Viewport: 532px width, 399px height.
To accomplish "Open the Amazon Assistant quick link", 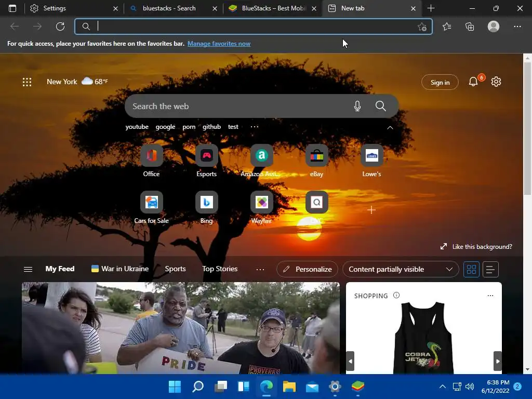I will coord(262,161).
